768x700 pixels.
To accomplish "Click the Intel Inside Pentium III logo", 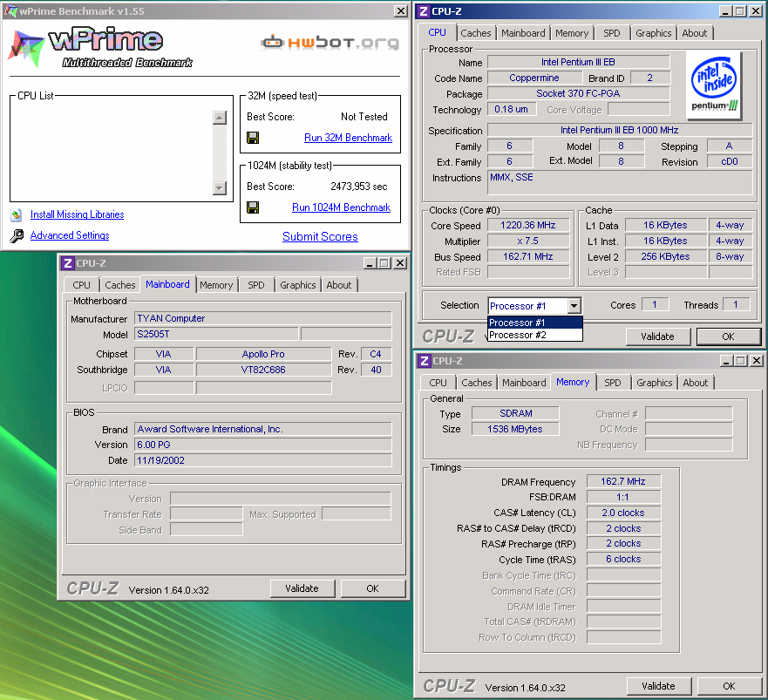I will tap(714, 85).
